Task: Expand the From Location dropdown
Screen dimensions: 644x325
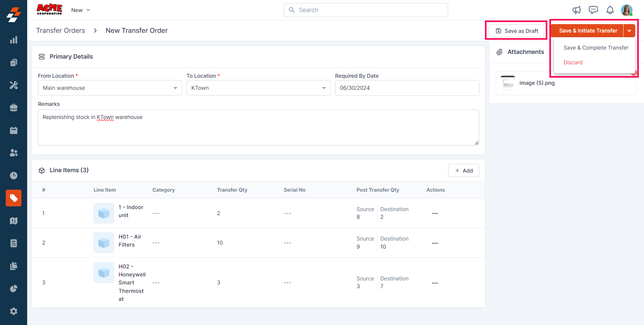Action: point(110,88)
